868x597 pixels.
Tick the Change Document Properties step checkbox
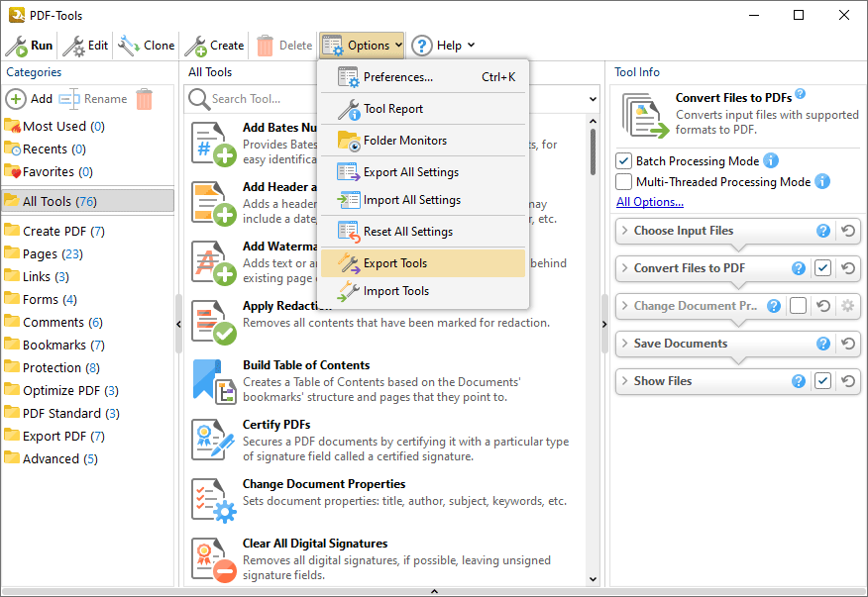798,306
